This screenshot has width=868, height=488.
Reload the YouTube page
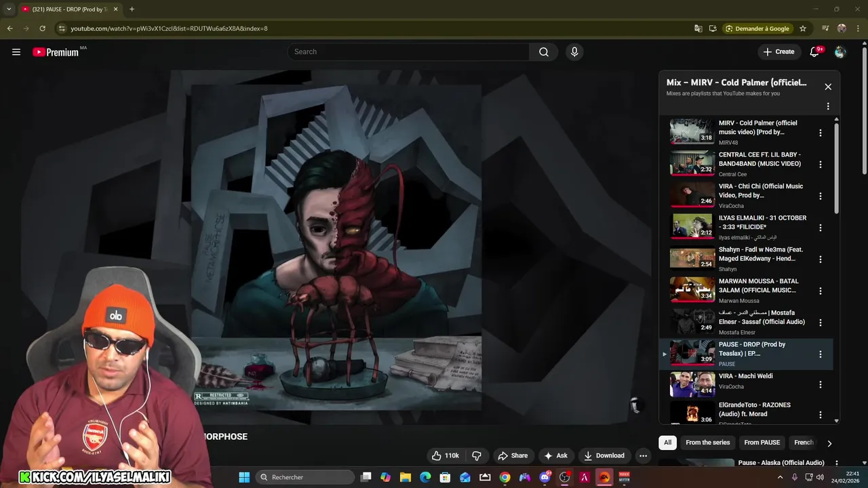click(42, 28)
